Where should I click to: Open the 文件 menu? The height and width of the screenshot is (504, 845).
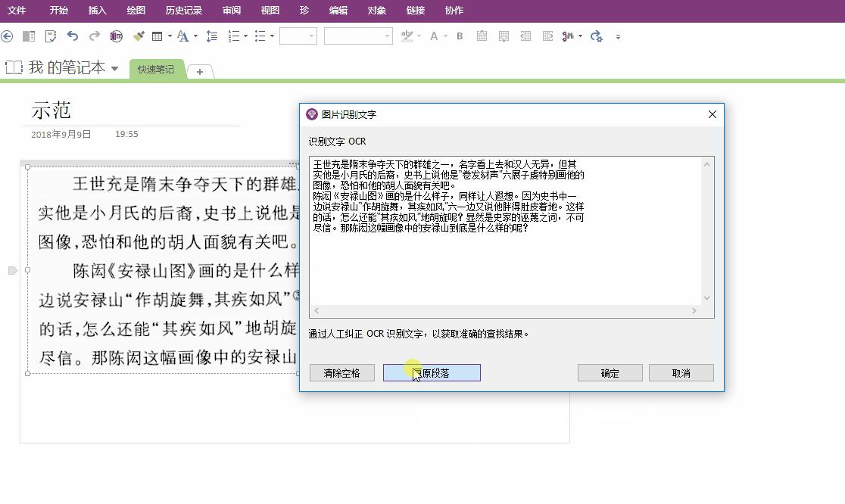[x=17, y=11]
